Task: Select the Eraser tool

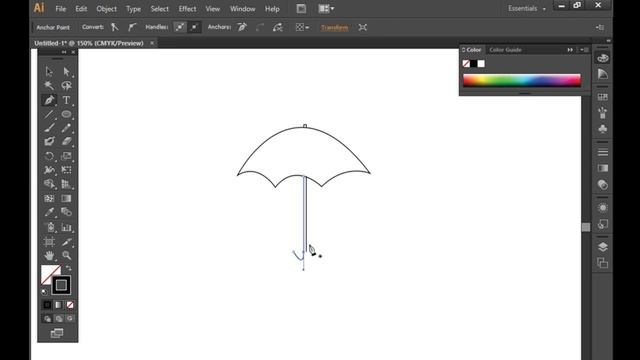Action: pyautogui.click(x=66, y=142)
